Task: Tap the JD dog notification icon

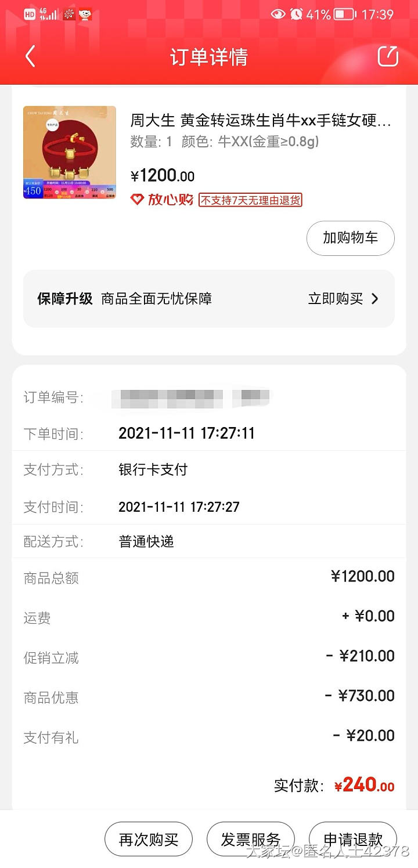Action: 85,15
